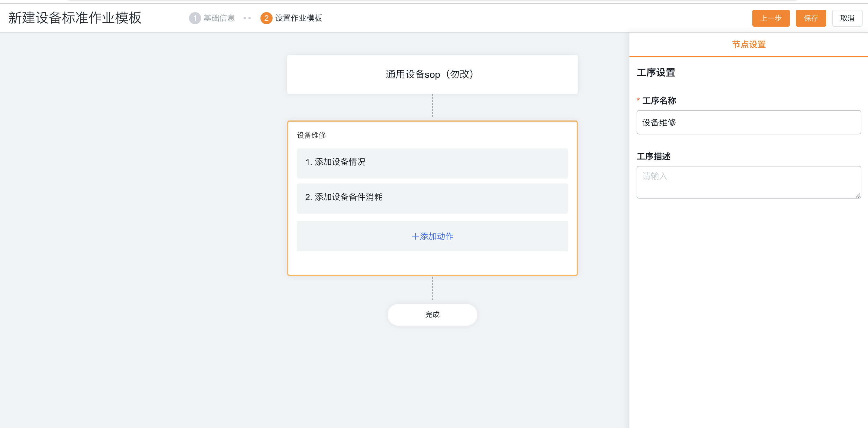Select action 1 添加设备情况
This screenshot has height=428, width=868.
click(432, 163)
